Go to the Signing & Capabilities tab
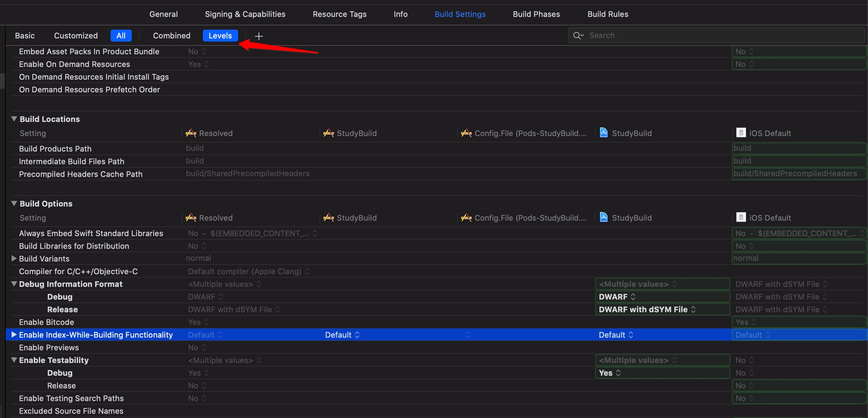Image resolution: width=868 pixels, height=418 pixels. point(245,14)
